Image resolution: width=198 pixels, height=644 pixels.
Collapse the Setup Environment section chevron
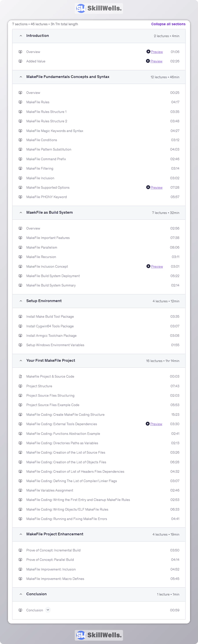click(x=21, y=301)
